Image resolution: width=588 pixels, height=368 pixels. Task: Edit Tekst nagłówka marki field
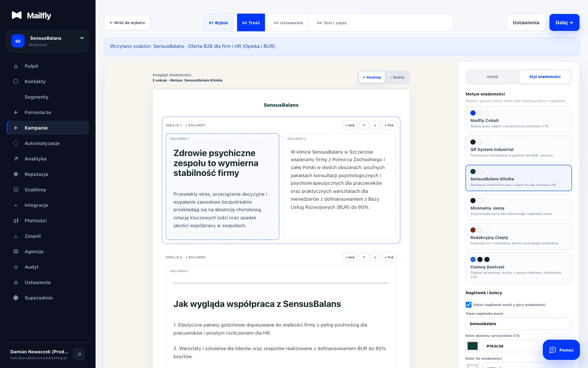pyautogui.click(x=518, y=324)
